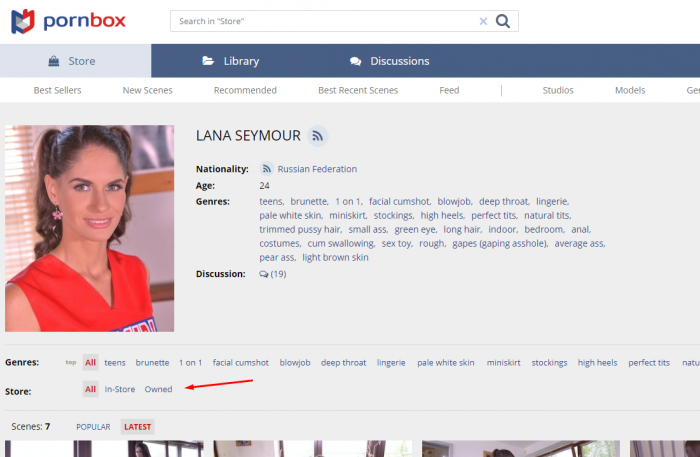Click the model's profile photo
This screenshot has width=700, height=457.
pos(89,228)
